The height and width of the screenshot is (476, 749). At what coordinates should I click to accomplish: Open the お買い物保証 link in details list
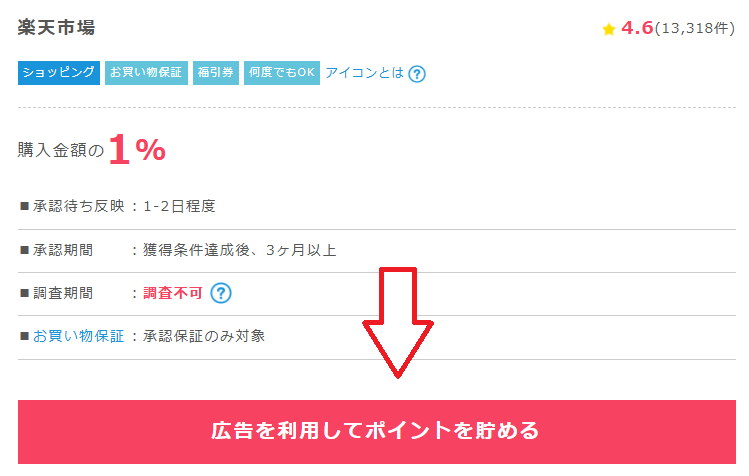tap(78, 336)
